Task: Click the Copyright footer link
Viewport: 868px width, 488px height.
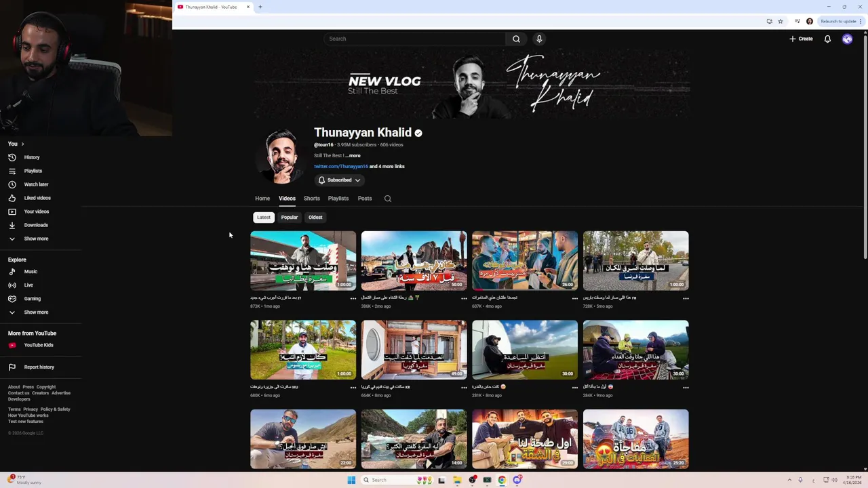Action: tap(46, 387)
